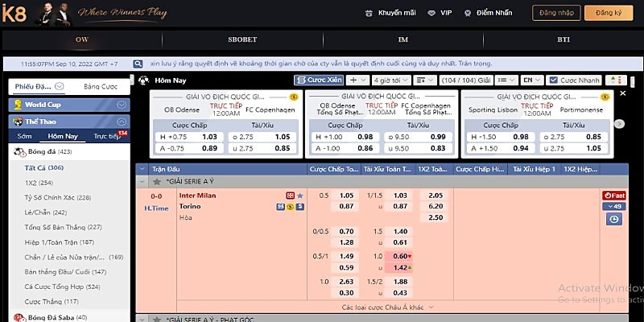
Task: Open the list view layout dropdown
Action: pyautogui.click(x=506, y=80)
